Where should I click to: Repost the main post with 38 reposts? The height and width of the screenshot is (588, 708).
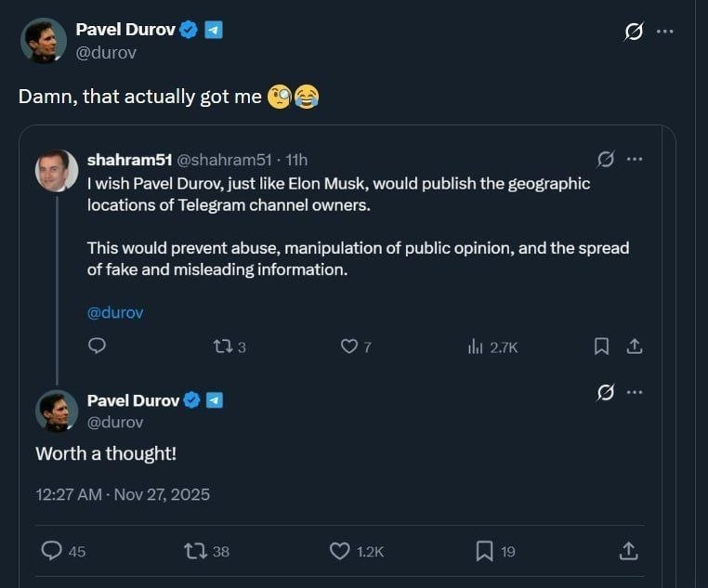tap(196, 551)
